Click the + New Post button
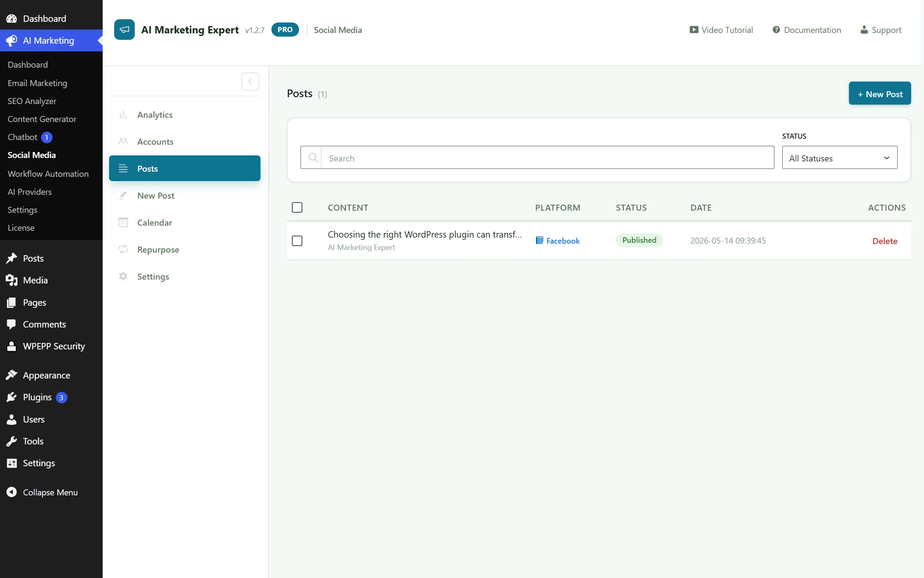The width and height of the screenshot is (924, 578). click(x=880, y=93)
